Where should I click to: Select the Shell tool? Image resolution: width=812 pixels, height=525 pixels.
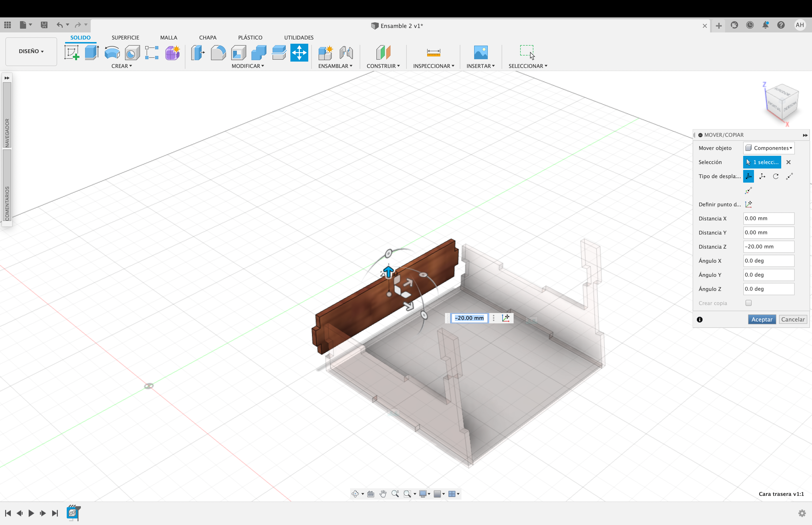tap(238, 53)
